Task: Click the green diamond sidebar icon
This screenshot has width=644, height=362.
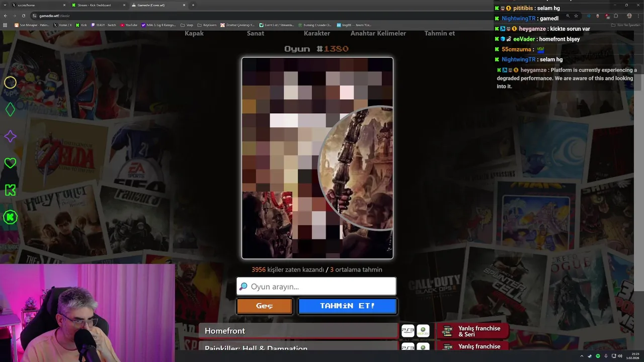Action: [x=10, y=109]
